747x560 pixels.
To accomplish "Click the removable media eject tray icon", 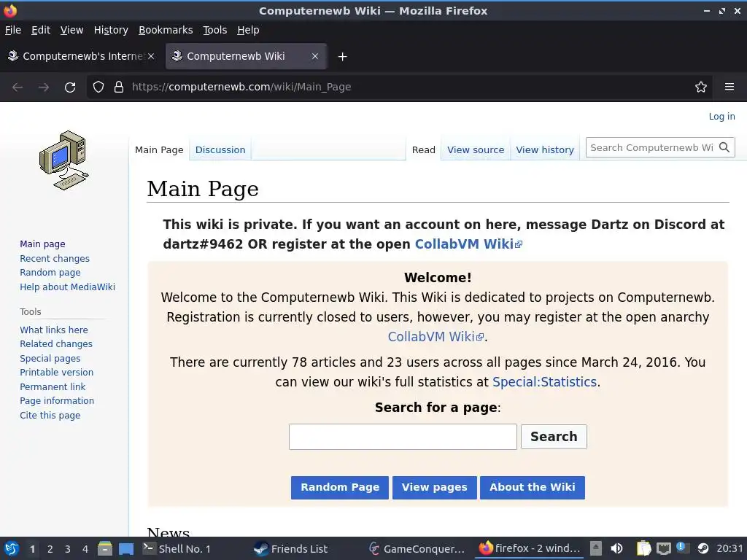I will point(595,548).
